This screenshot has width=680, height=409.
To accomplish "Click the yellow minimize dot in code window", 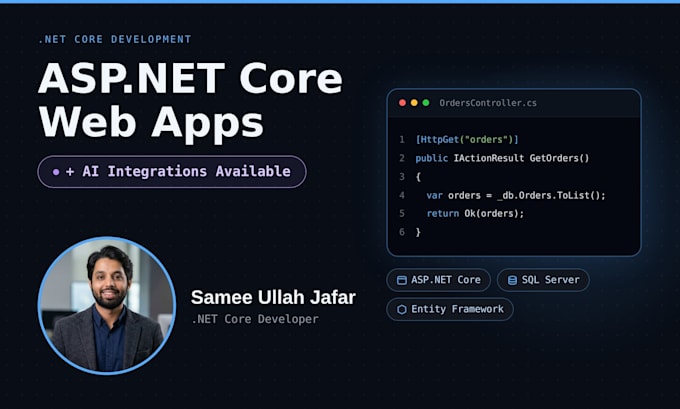I will point(414,103).
